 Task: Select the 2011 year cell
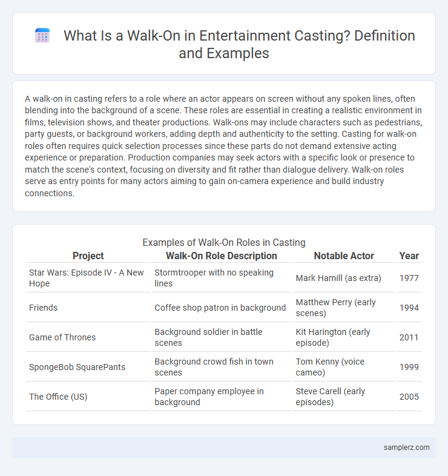tap(409, 337)
